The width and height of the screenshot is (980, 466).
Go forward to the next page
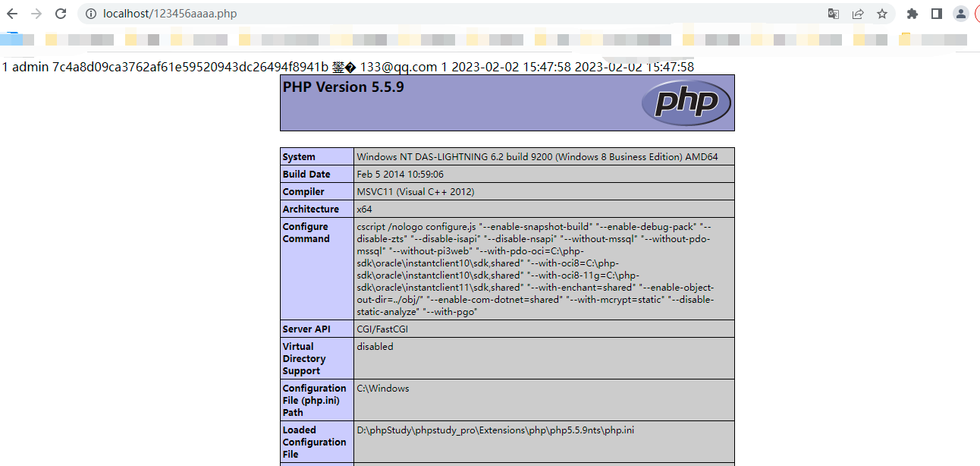pyautogui.click(x=36, y=14)
